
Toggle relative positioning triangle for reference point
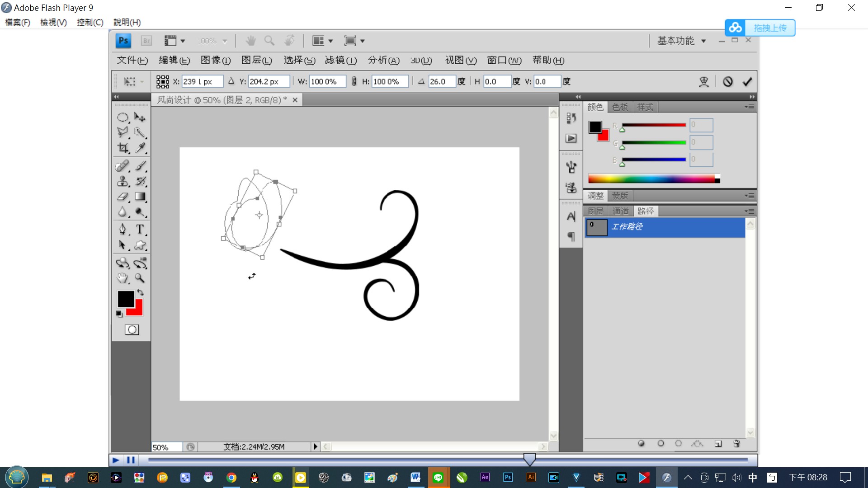tap(231, 81)
